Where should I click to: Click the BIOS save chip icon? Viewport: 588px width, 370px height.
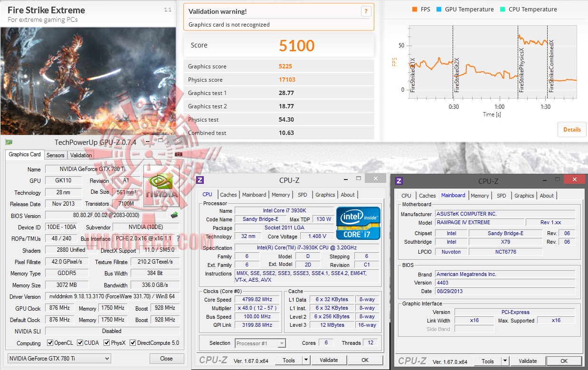[174, 215]
